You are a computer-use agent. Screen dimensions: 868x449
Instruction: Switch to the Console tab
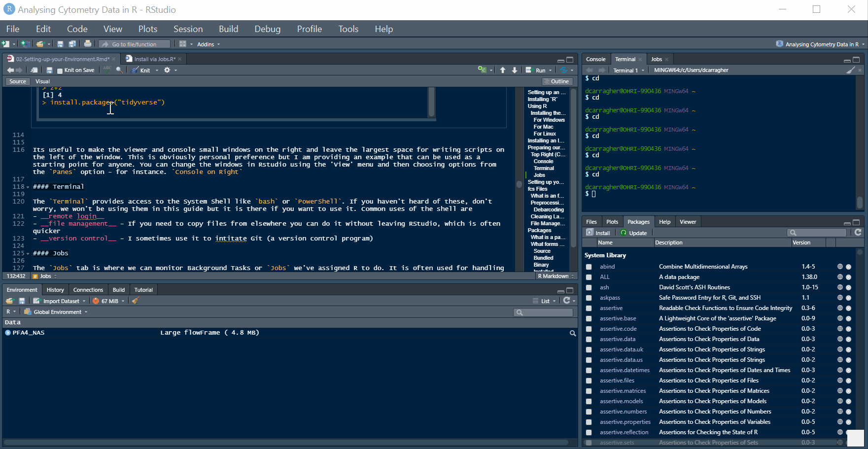point(595,59)
